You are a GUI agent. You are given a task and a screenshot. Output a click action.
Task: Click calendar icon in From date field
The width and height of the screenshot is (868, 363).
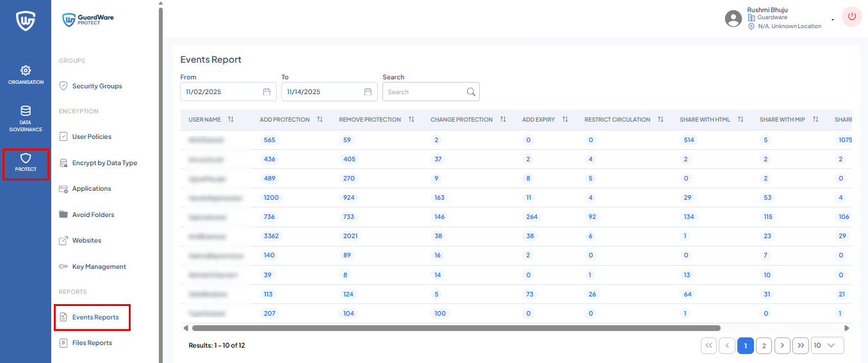(x=267, y=92)
